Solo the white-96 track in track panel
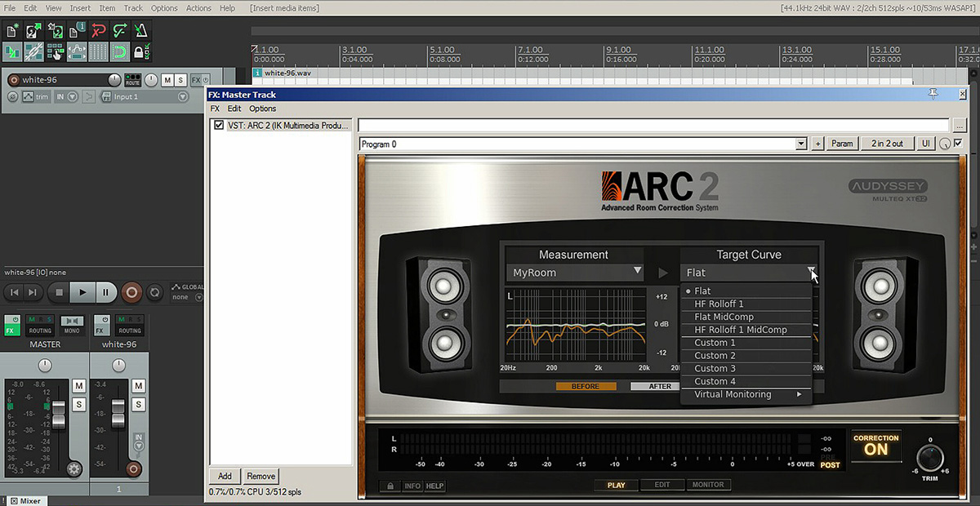The width and height of the screenshot is (980, 506). (180, 80)
